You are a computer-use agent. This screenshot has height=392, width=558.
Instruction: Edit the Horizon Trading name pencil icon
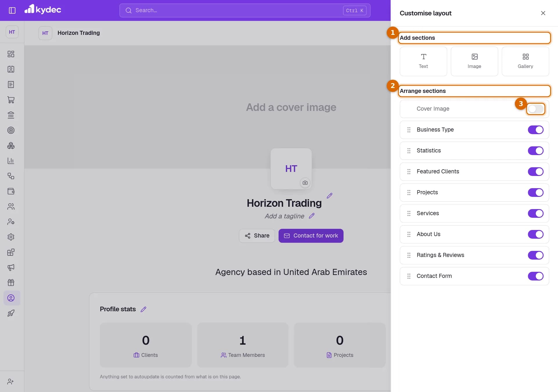pyautogui.click(x=329, y=196)
